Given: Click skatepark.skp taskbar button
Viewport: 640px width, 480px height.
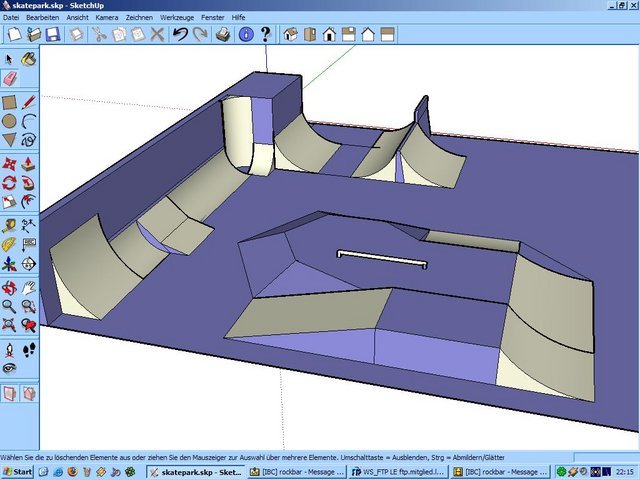Looking at the screenshot, I should pyautogui.click(x=196, y=472).
